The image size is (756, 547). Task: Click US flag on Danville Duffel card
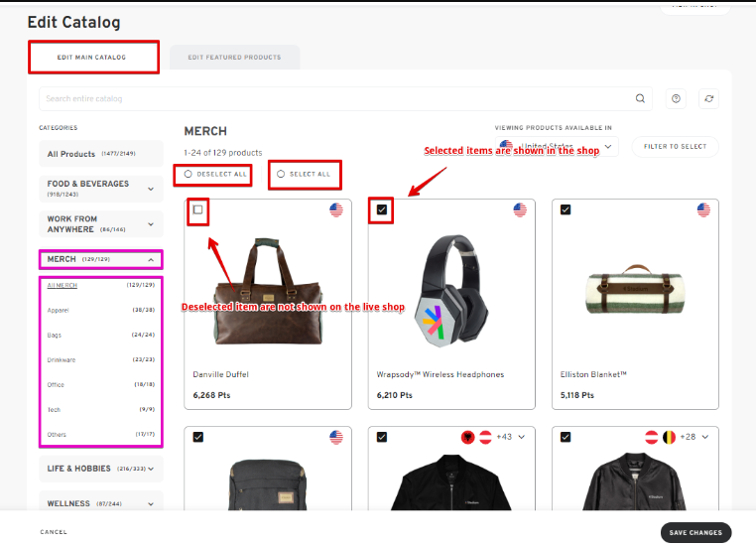pyautogui.click(x=336, y=209)
